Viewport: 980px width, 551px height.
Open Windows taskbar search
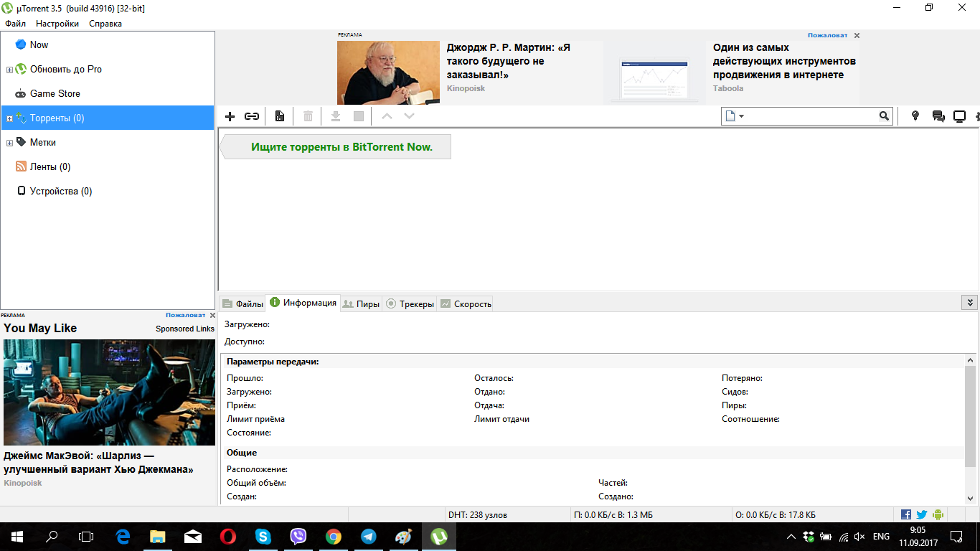tap(52, 537)
